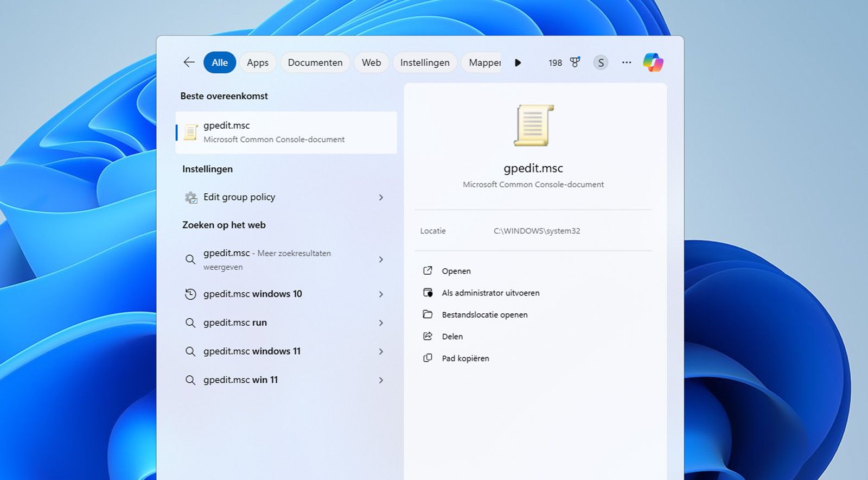Click the copy icon for Pad kopiëren

click(x=427, y=358)
